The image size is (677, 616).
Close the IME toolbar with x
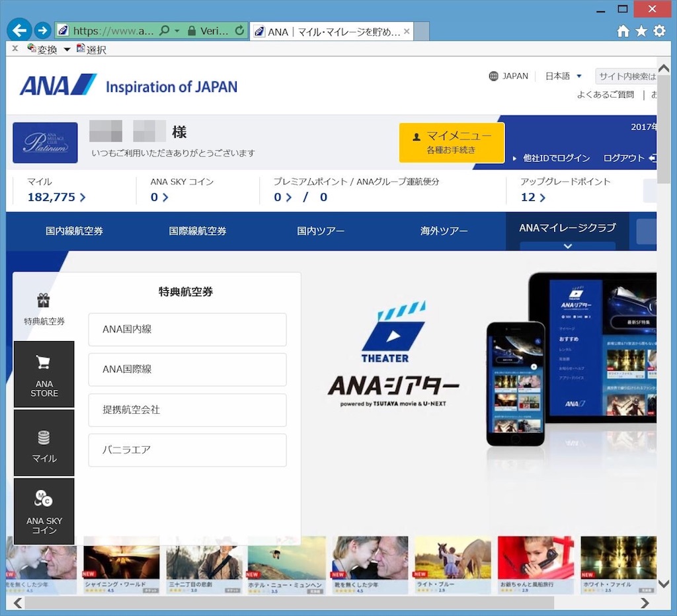[x=15, y=48]
